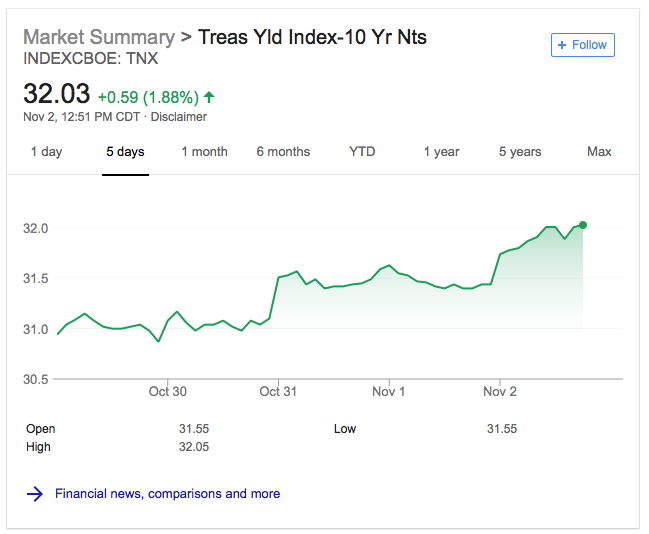Screen dimensions: 649x534
Task: View the 1 year chart
Action: point(441,152)
